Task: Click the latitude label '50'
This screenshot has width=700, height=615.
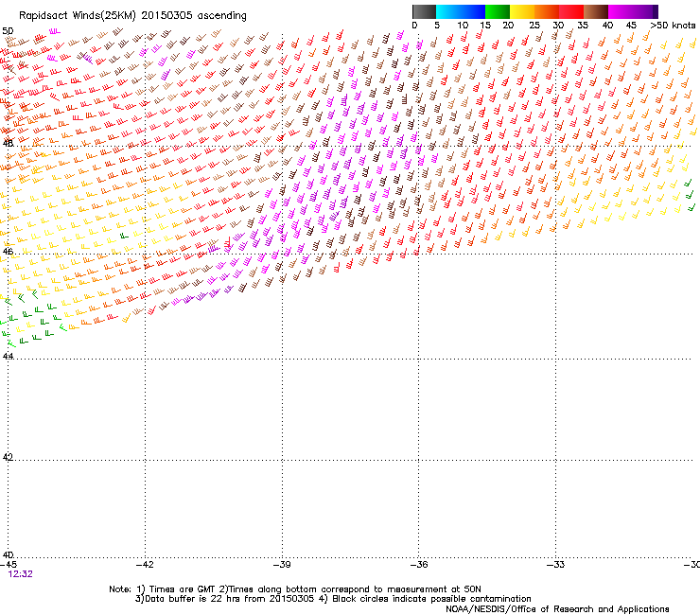Action: [x=8, y=31]
